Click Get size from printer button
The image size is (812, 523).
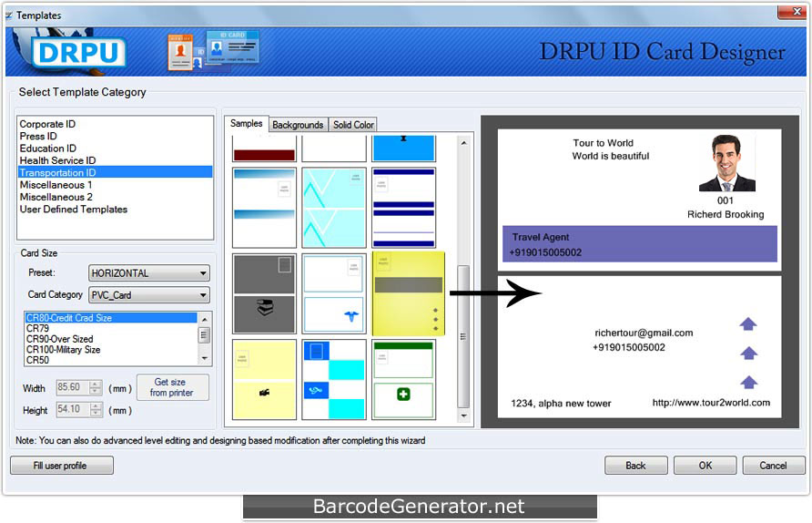[172, 387]
